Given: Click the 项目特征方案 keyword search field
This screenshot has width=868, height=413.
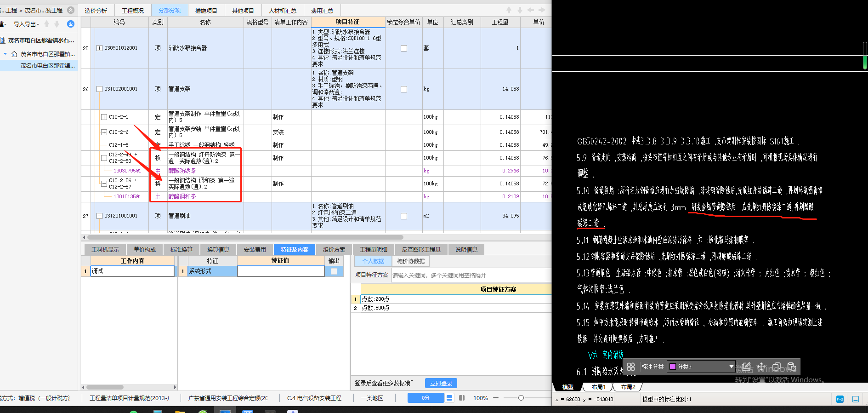Looking at the screenshot, I should 471,275.
